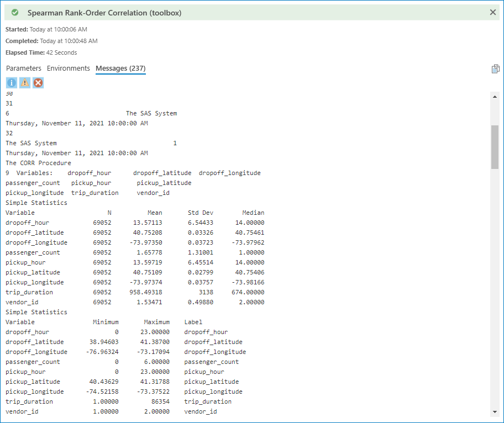
Task: Click the copy log to clipboard icon
Action: 495,68
